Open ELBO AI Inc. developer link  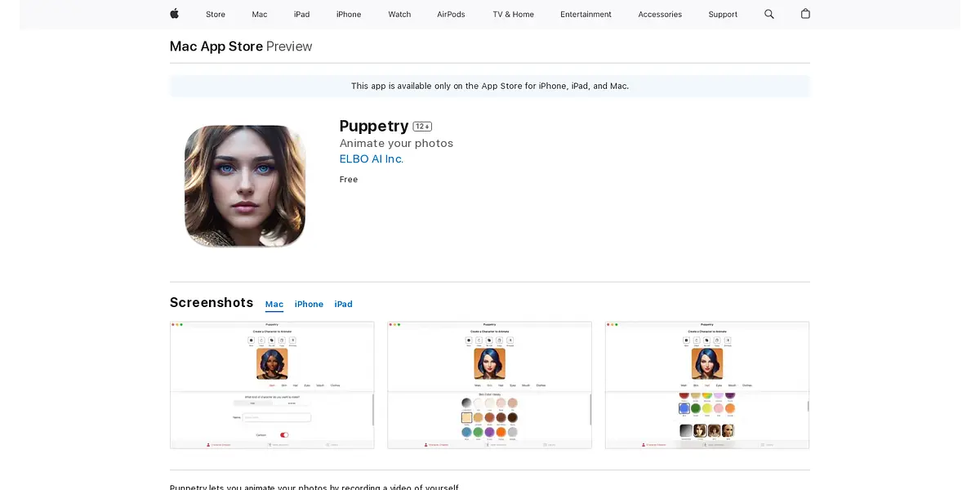click(372, 159)
